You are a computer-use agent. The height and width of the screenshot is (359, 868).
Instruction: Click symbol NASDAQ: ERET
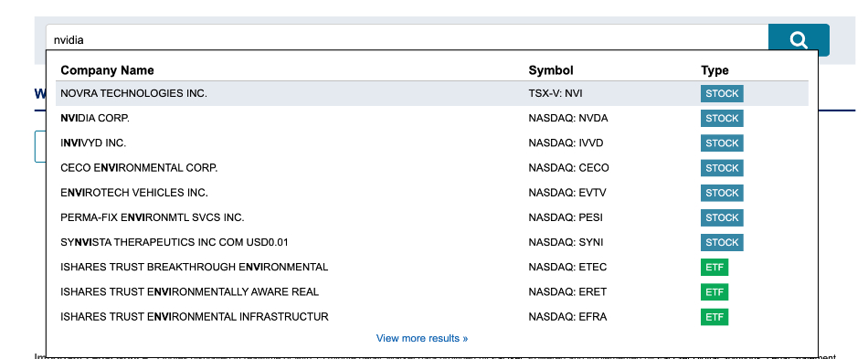coord(567,292)
